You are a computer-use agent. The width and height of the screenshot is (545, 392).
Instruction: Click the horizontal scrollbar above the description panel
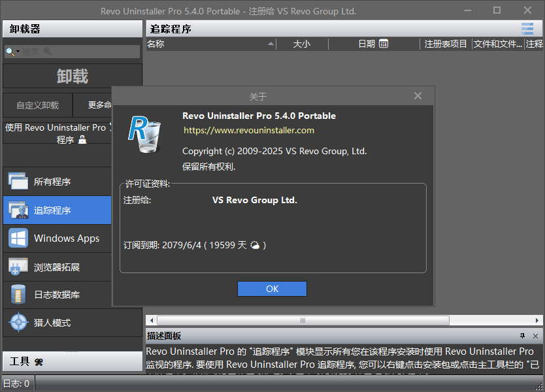click(x=303, y=320)
